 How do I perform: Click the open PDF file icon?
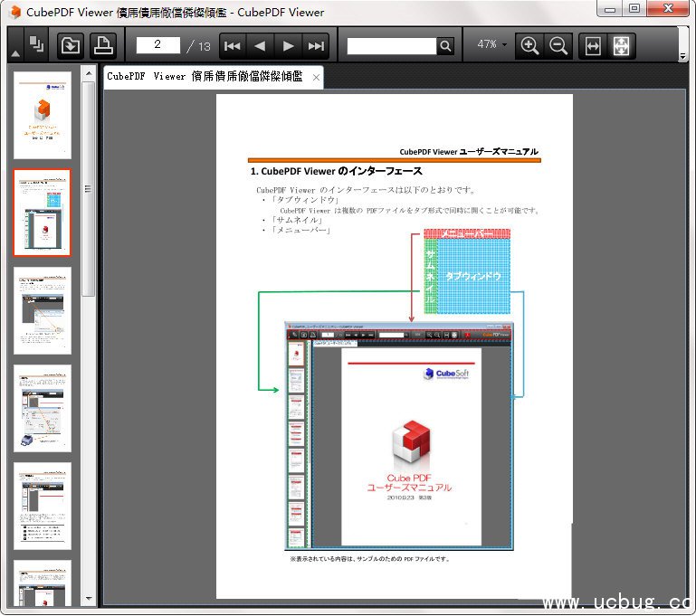point(69,45)
